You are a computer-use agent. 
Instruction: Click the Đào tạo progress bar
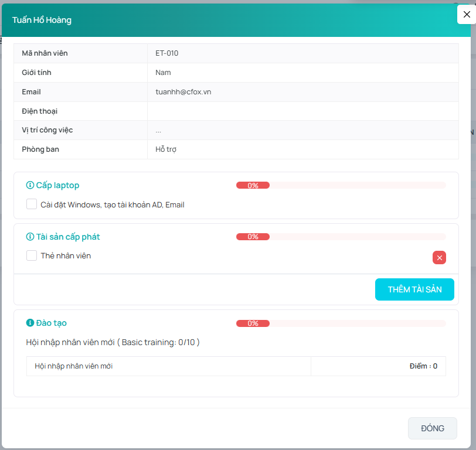click(341, 323)
